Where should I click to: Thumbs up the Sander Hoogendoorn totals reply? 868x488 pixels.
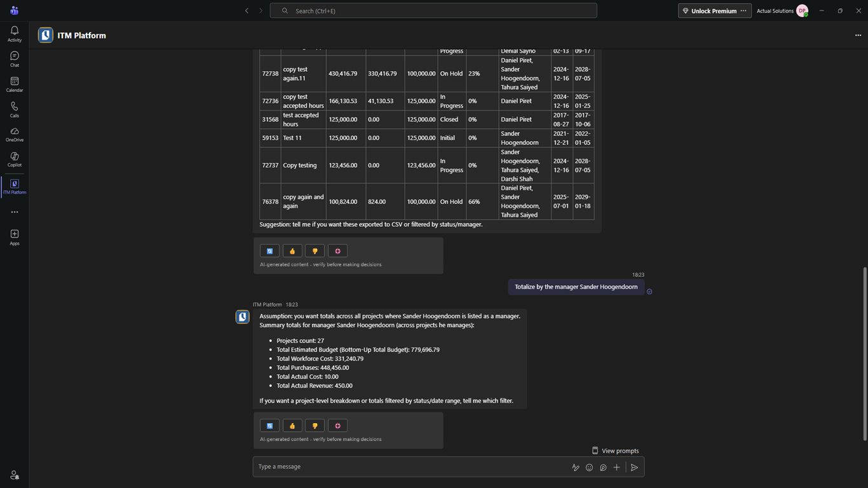click(x=292, y=426)
